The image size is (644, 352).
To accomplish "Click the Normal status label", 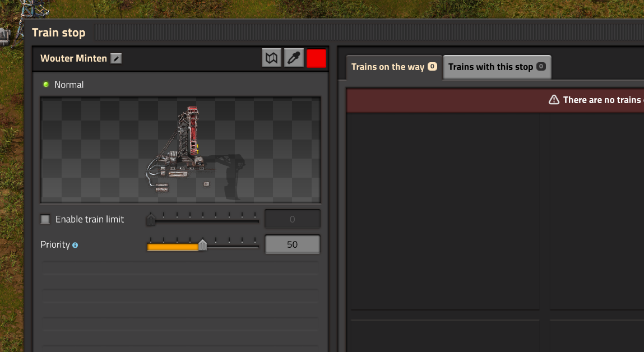I will (x=69, y=85).
